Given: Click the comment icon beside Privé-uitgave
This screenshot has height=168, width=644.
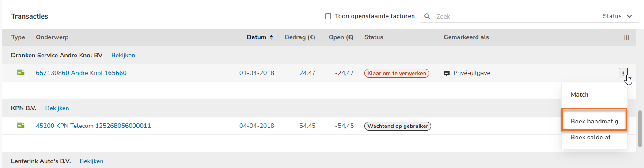Looking at the screenshot, I should (447, 73).
